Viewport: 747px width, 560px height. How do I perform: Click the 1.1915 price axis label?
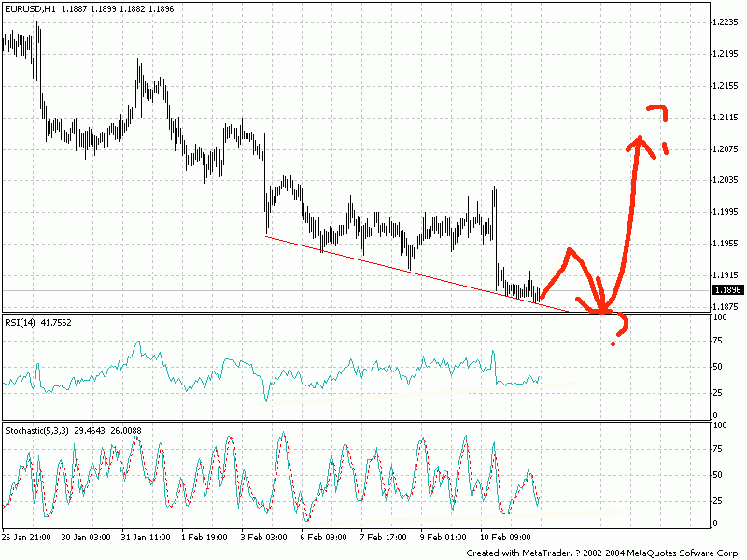coord(726,274)
